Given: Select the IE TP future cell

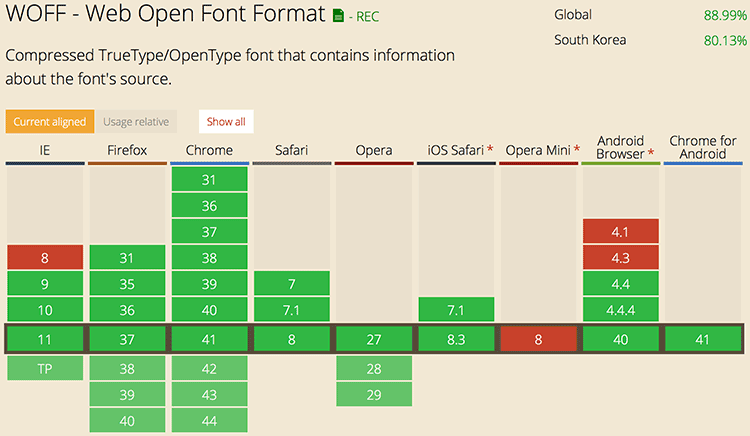Looking at the screenshot, I should tap(45, 368).
